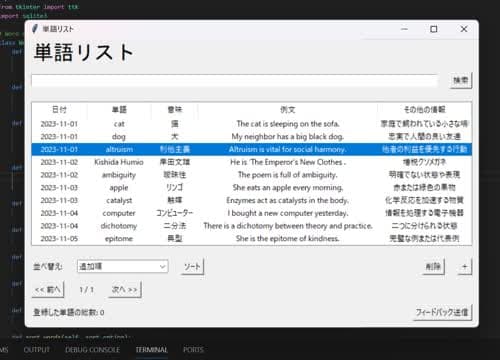Click sentence 'I bought a new computer yesterday.'

(288, 213)
